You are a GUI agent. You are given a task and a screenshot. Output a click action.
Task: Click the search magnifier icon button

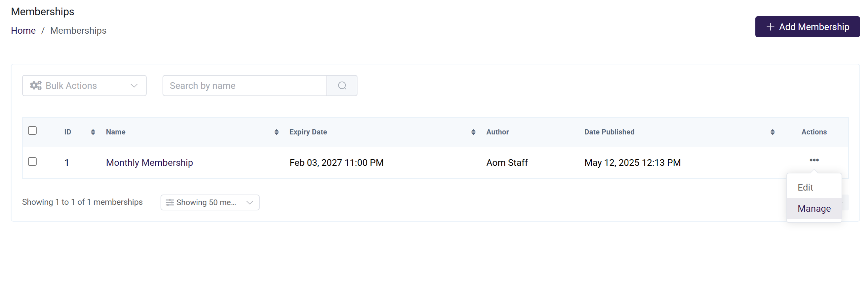(342, 86)
